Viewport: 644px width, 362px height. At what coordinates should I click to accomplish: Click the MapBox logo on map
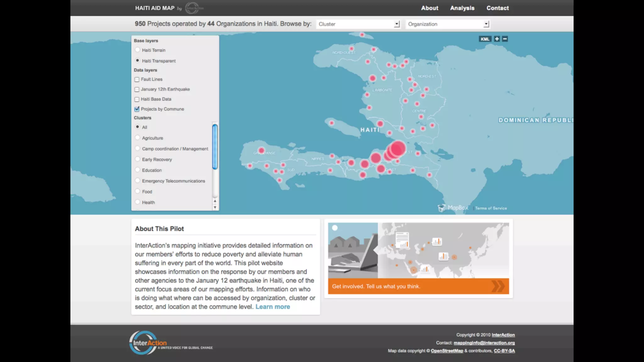(x=453, y=208)
